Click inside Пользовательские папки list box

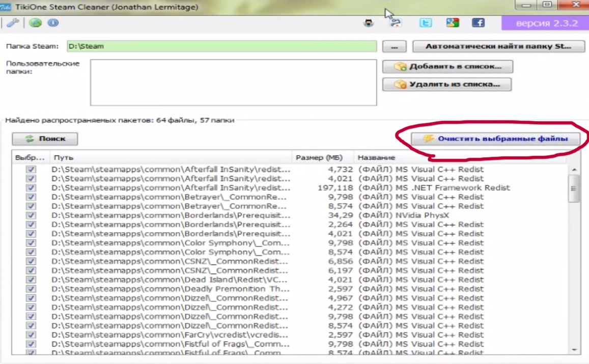tap(233, 82)
